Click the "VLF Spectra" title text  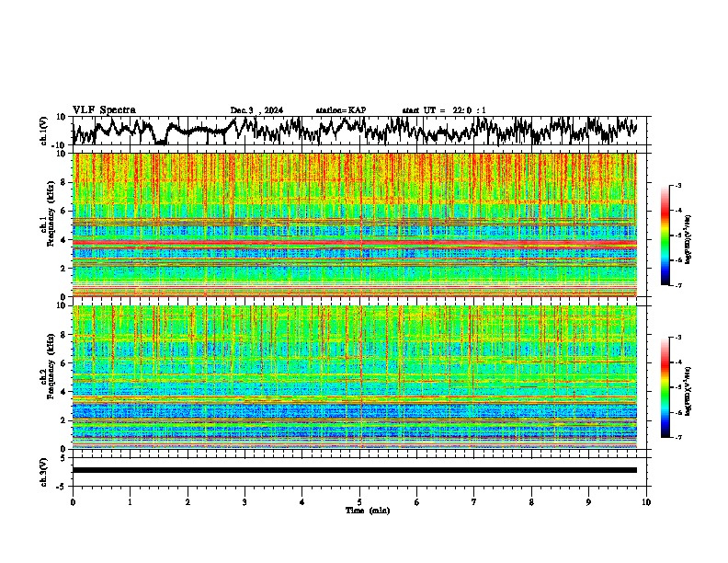(104, 110)
